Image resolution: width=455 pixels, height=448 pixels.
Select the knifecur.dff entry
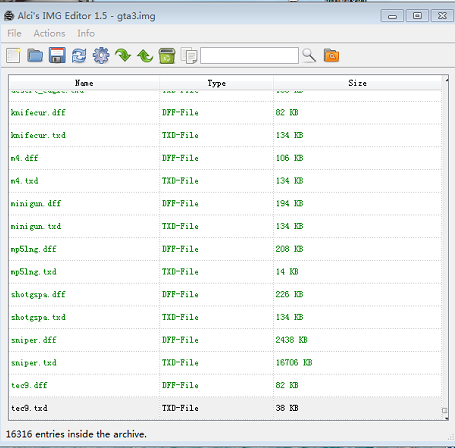(225, 113)
